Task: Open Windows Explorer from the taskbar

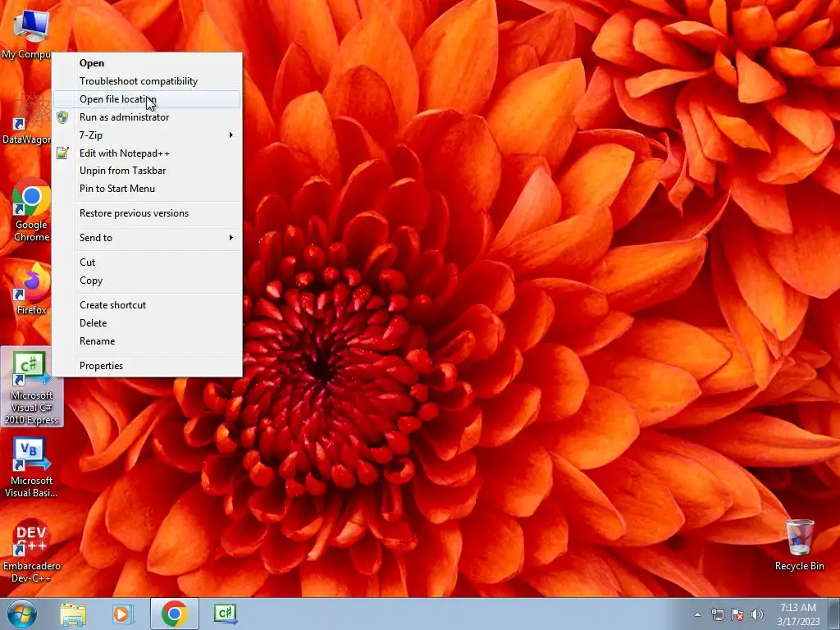Action: point(73,614)
